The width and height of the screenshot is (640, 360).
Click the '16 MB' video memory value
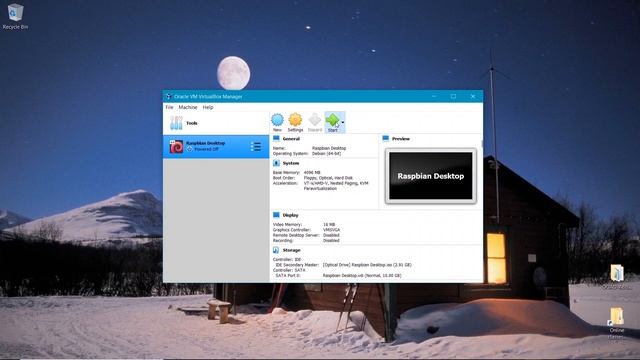pyautogui.click(x=329, y=224)
